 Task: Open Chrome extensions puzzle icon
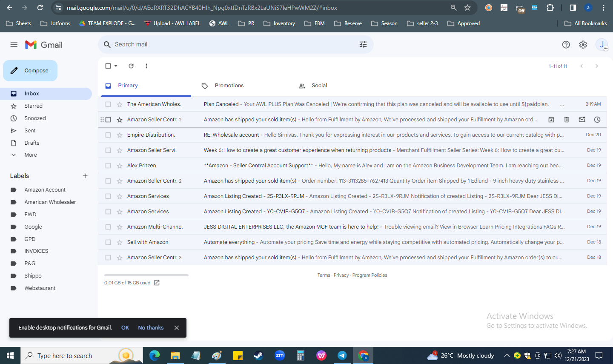coord(550,8)
